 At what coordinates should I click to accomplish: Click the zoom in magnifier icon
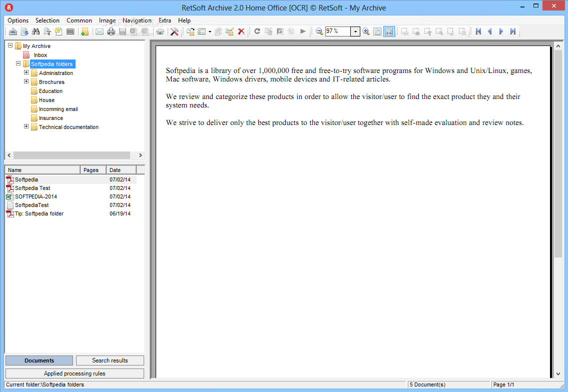(366, 31)
